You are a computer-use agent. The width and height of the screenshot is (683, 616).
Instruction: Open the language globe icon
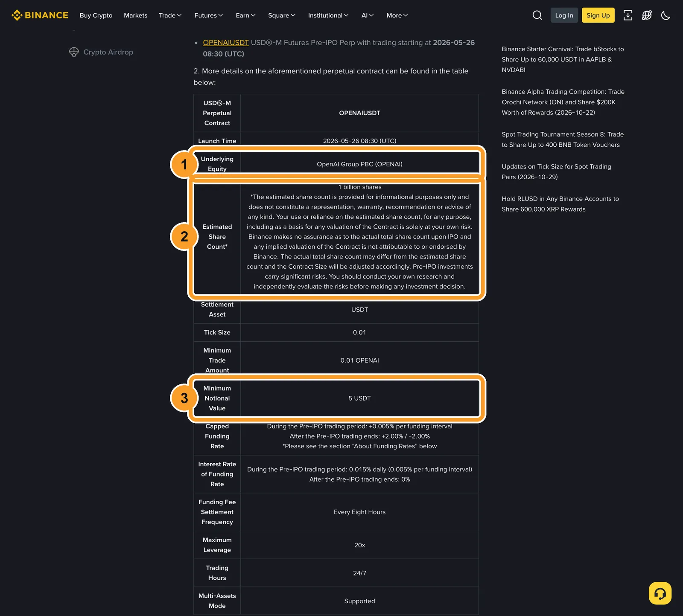click(x=647, y=15)
